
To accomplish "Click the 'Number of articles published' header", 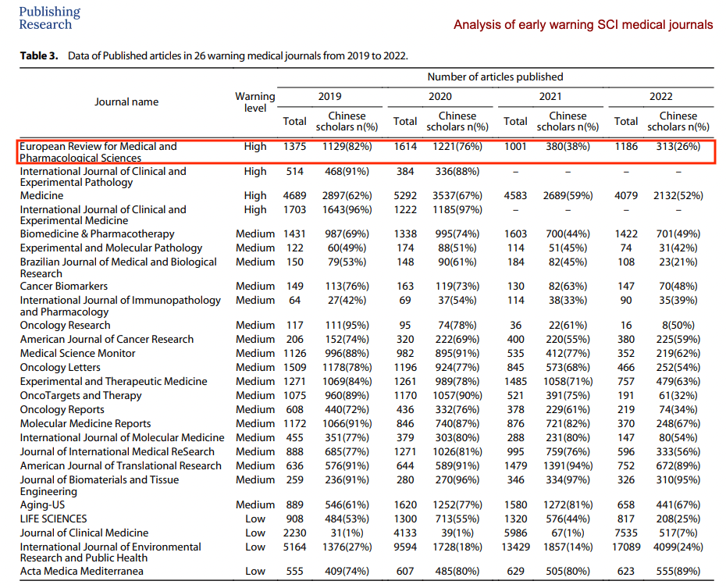I will coord(495,77).
